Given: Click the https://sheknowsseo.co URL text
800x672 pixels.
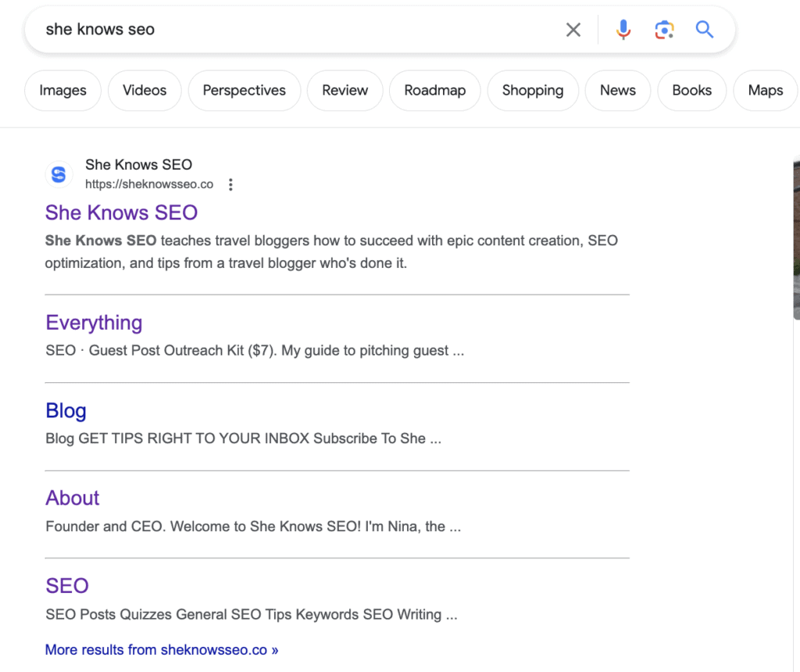Looking at the screenshot, I should point(149,184).
